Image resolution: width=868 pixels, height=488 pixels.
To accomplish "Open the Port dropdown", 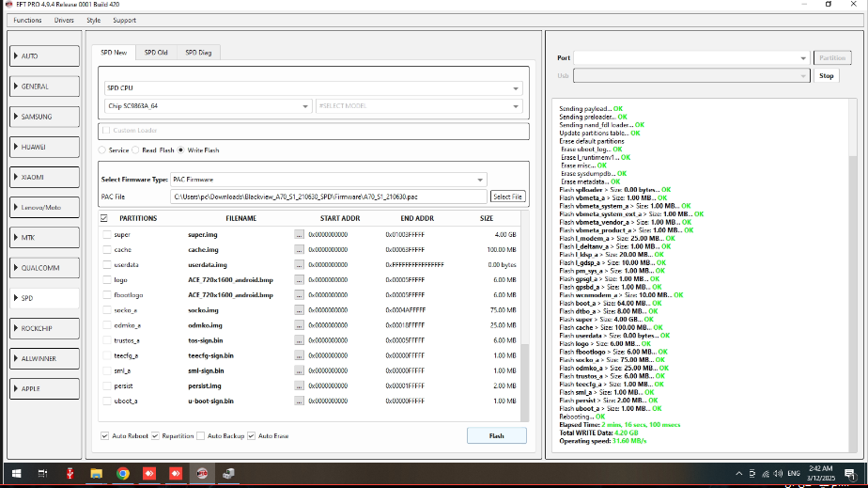I will coord(691,57).
